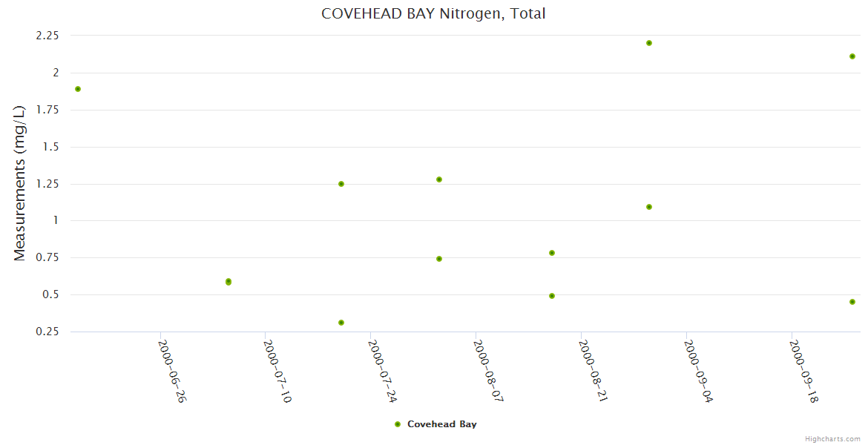Click the leftmost data point near 1.9 mg/L
Image resolution: width=868 pixels, height=445 pixels.
click(78, 89)
